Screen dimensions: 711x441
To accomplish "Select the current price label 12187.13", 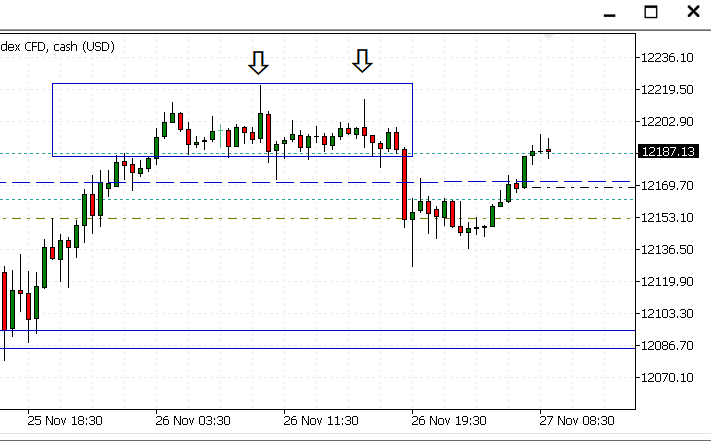I will (x=668, y=151).
